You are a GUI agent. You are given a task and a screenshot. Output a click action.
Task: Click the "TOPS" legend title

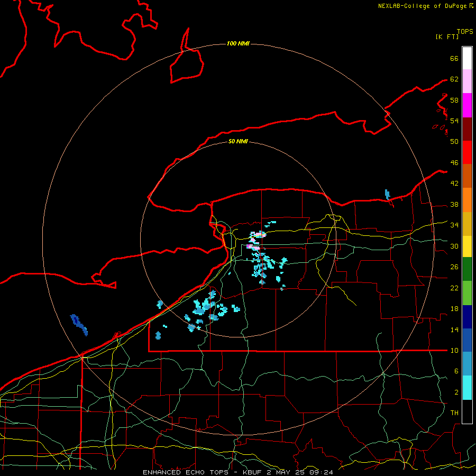(465, 32)
